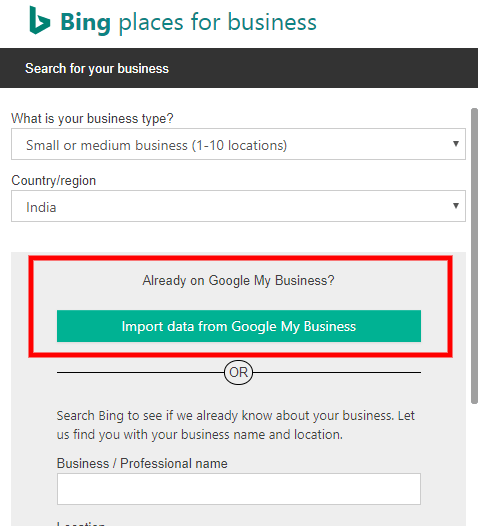Click the Bing logo icon
Viewport: 478px width, 527px height.
[x=40, y=20]
